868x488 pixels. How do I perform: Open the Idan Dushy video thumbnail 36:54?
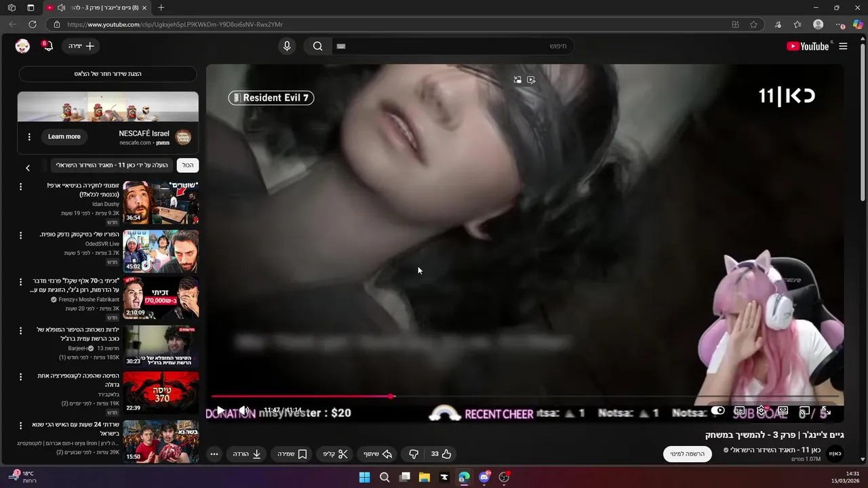point(161,202)
